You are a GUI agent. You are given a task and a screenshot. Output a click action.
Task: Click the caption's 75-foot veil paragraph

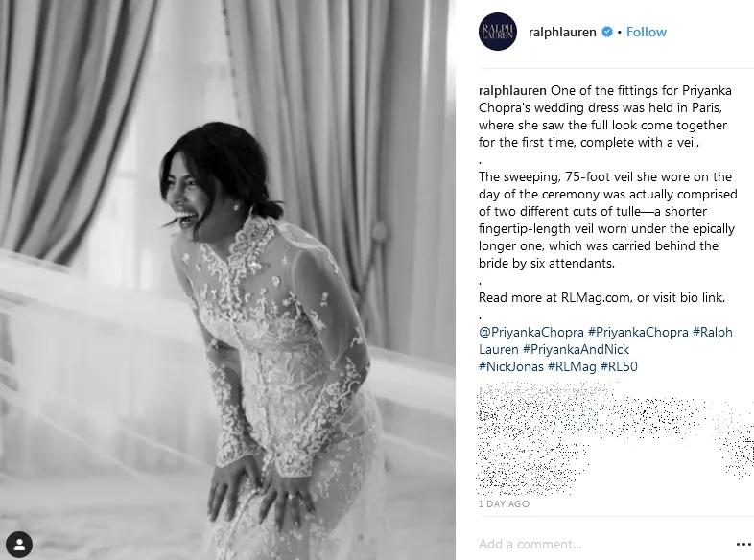[608, 220]
